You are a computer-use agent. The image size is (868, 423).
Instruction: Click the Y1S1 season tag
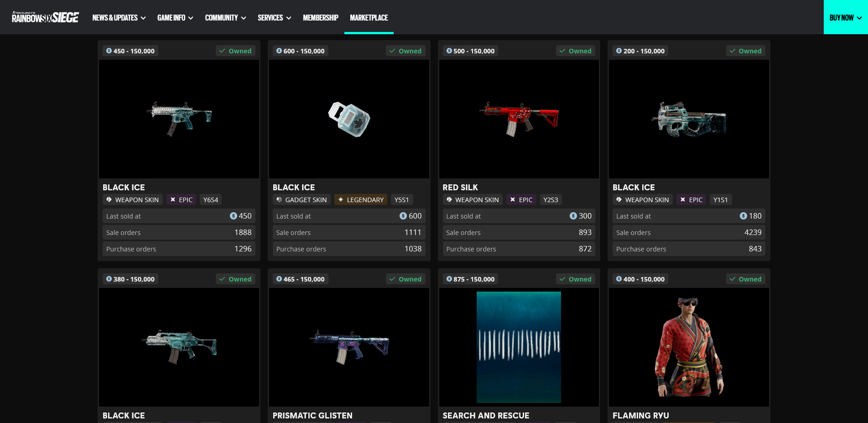tap(721, 199)
